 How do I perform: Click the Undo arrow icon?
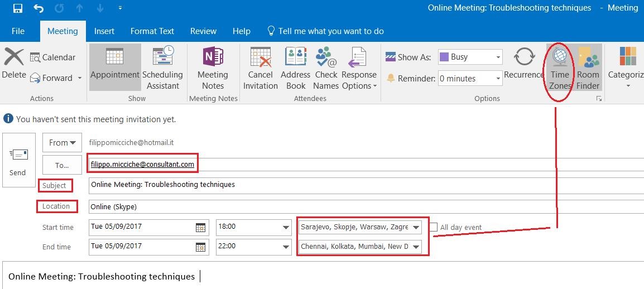point(39,8)
